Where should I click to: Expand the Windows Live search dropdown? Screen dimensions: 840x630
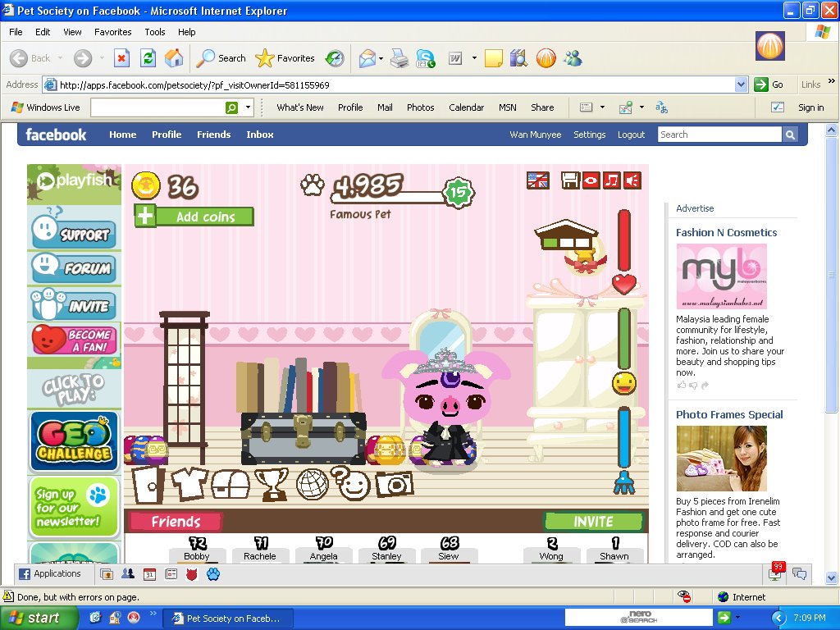pyautogui.click(x=248, y=107)
